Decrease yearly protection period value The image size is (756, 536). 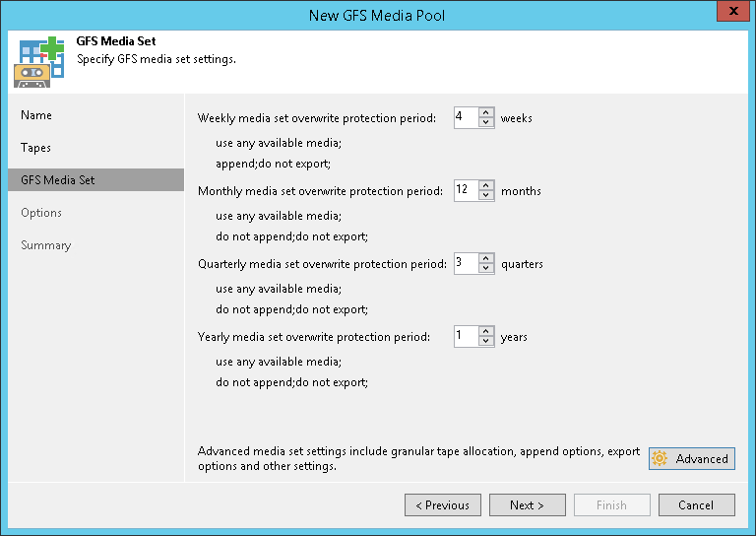(x=486, y=342)
